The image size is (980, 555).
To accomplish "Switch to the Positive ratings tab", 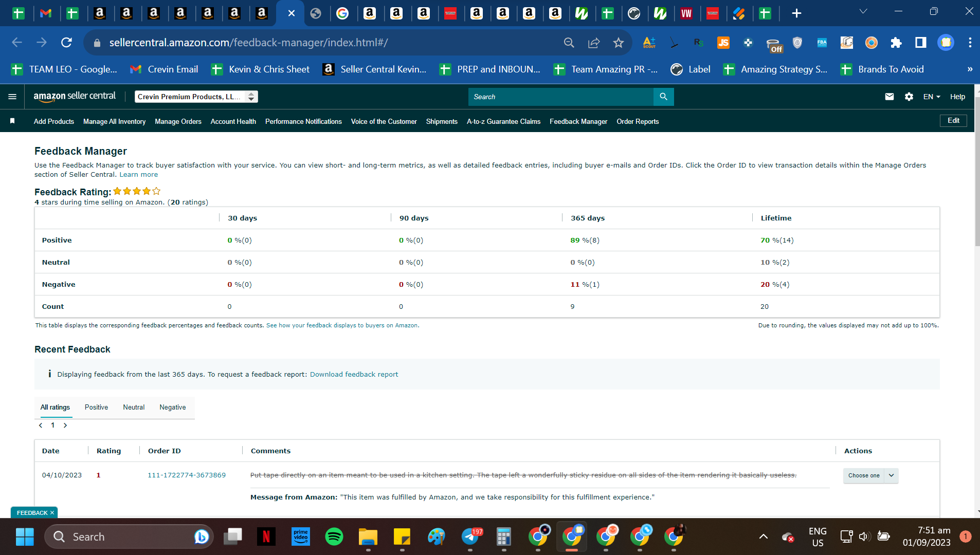I will (96, 408).
